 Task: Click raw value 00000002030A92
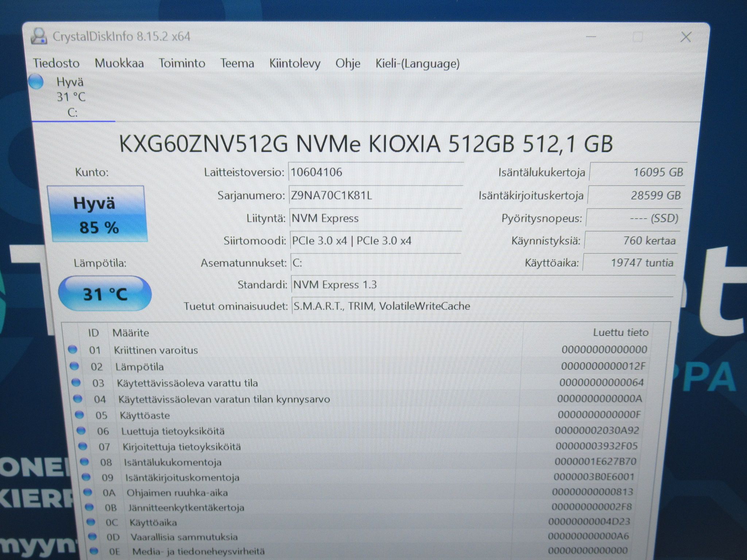[597, 431]
